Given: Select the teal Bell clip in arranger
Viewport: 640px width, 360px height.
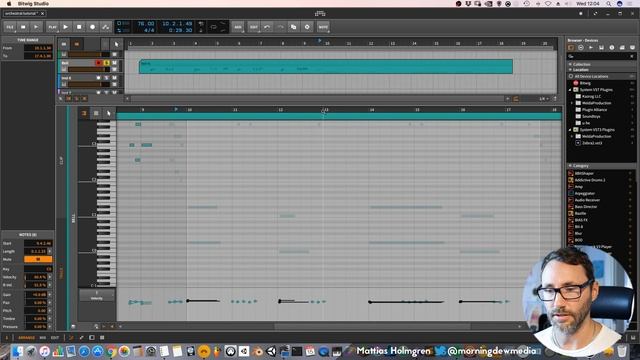Looking at the screenshot, I should [x=326, y=67].
